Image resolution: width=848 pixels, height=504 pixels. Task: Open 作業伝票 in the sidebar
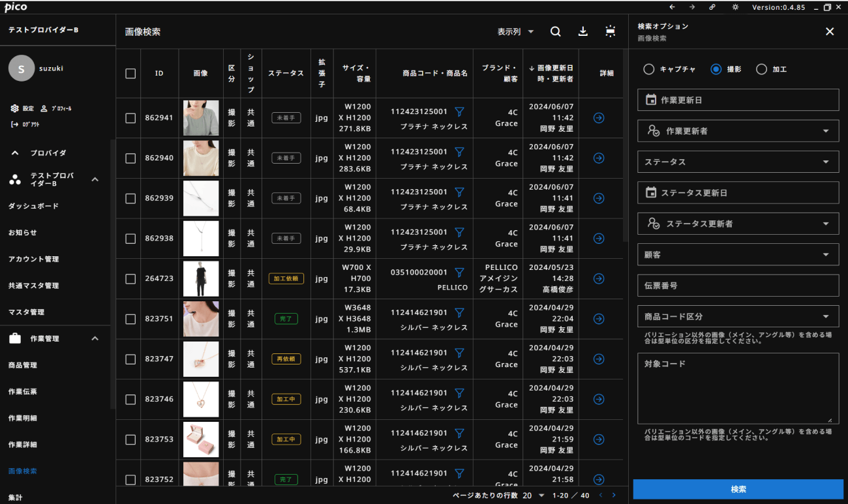pyautogui.click(x=22, y=392)
